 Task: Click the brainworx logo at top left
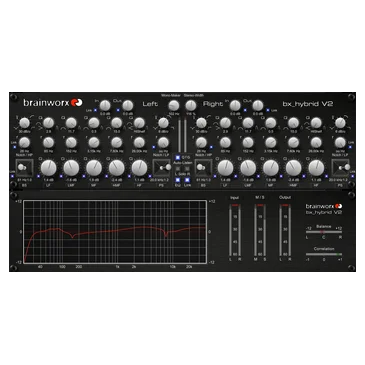point(53,103)
